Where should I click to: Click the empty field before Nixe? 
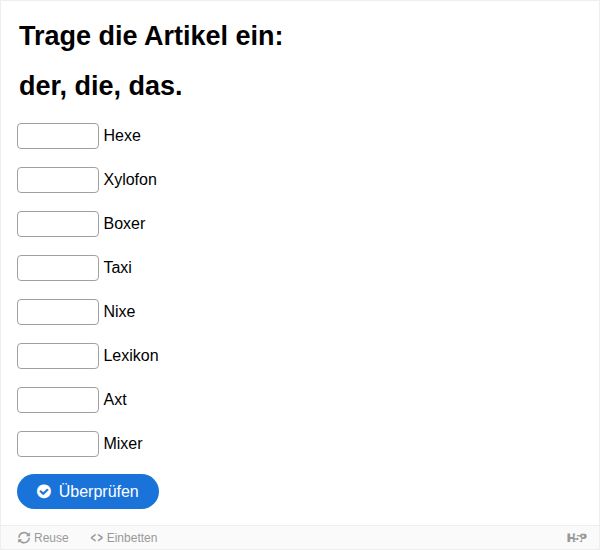pos(58,312)
